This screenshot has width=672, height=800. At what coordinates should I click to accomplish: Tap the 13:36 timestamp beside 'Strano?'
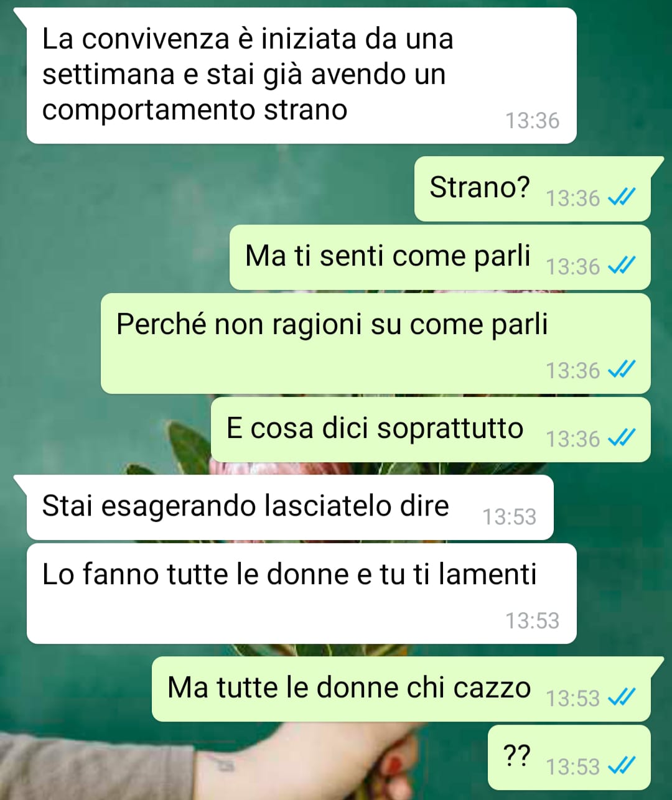click(x=572, y=198)
